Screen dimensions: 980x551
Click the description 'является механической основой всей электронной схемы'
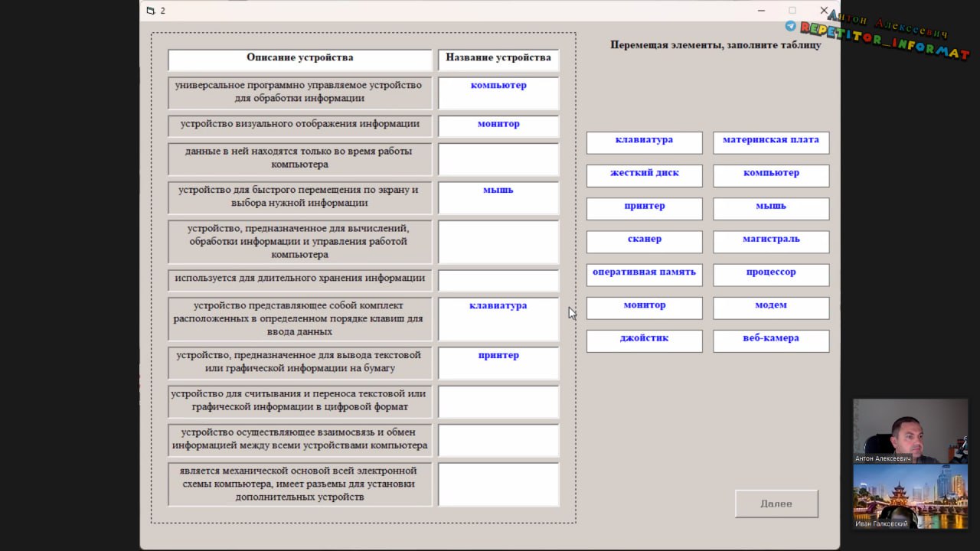[x=300, y=484]
